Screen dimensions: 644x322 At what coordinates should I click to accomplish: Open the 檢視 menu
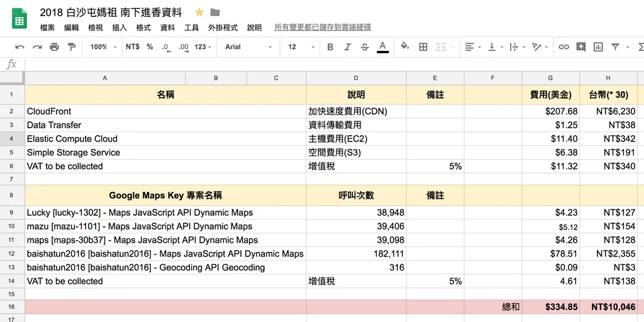click(x=96, y=28)
